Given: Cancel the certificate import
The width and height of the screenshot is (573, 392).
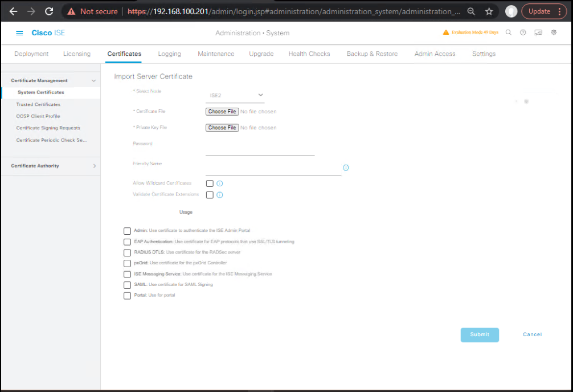Looking at the screenshot, I should pyautogui.click(x=532, y=334).
